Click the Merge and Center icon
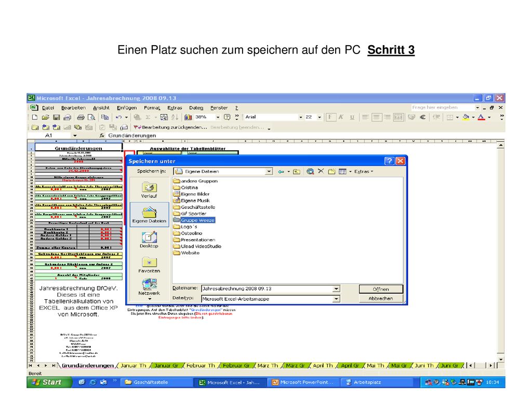This screenshot has height=399, width=532. pos(398,117)
